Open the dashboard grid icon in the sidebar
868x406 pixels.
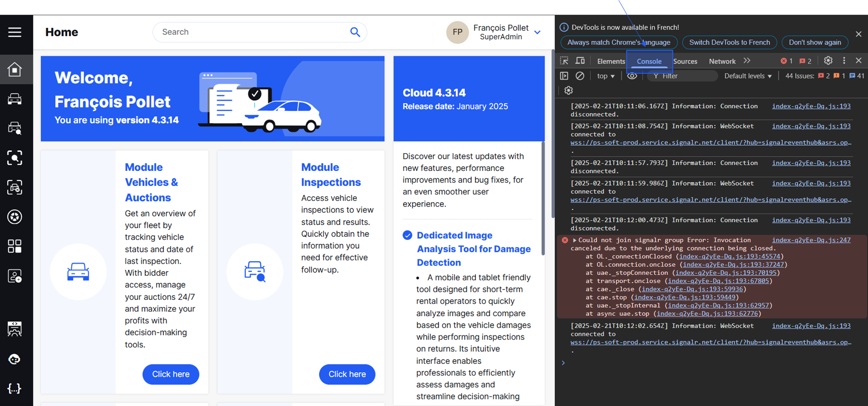point(15,246)
